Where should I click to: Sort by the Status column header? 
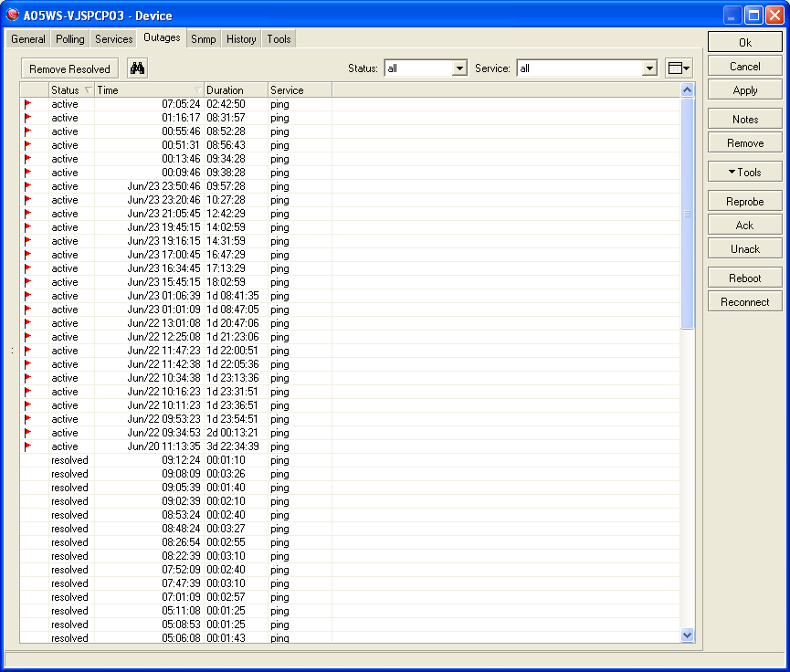tap(71, 90)
